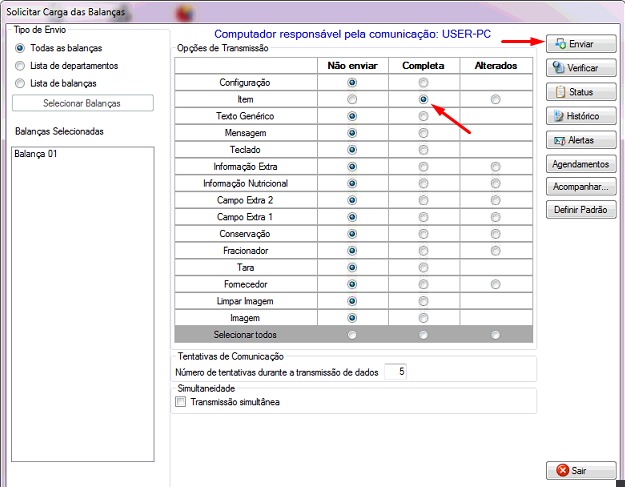Set Fracionador to Completa

(x=423, y=251)
